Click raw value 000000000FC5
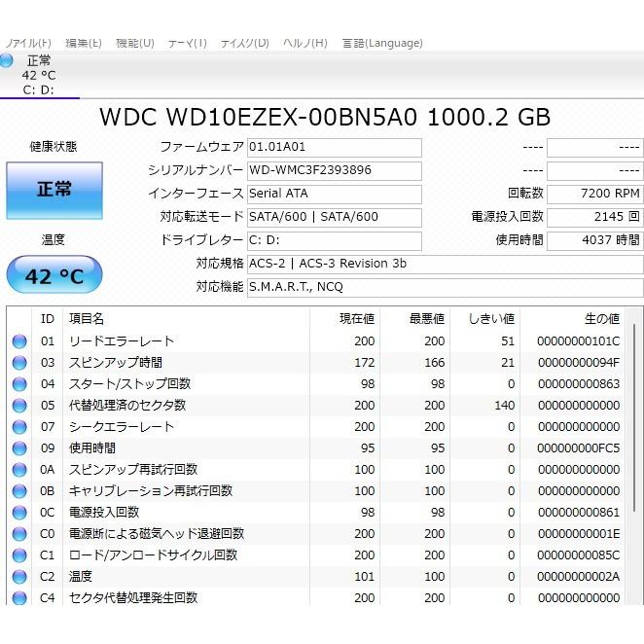The width and height of the screenshot is (644, 644). pos(578,448)
